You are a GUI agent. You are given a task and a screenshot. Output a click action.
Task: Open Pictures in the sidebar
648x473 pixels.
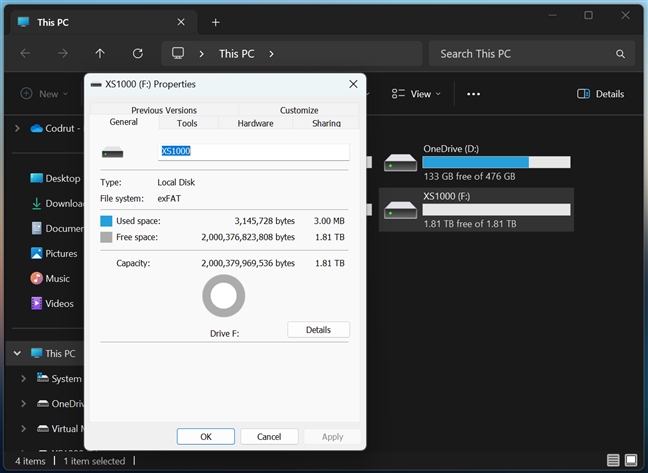click(54, 253)
